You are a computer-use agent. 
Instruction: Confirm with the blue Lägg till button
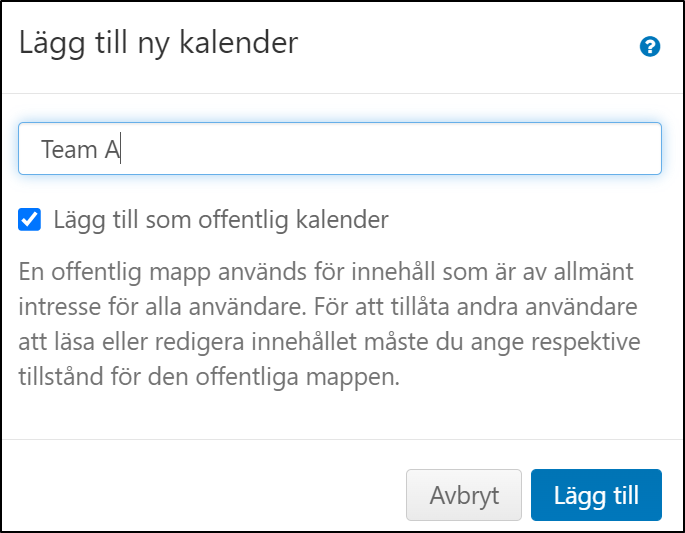(x=596, y=495)
